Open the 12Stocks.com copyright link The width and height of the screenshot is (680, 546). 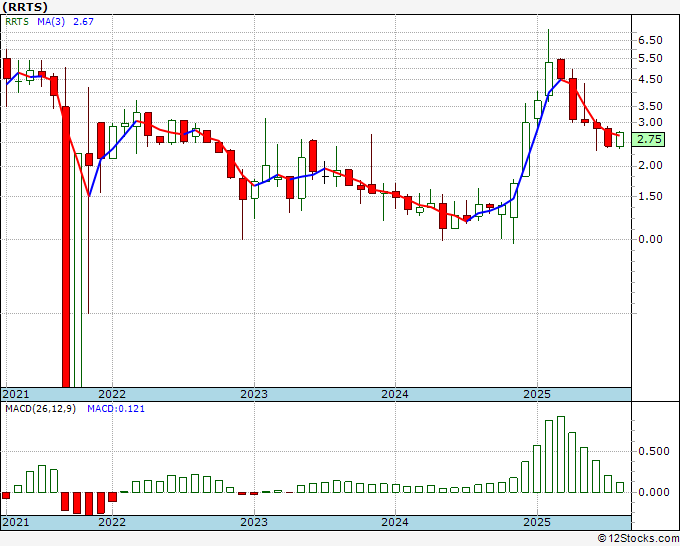[638, 539]
